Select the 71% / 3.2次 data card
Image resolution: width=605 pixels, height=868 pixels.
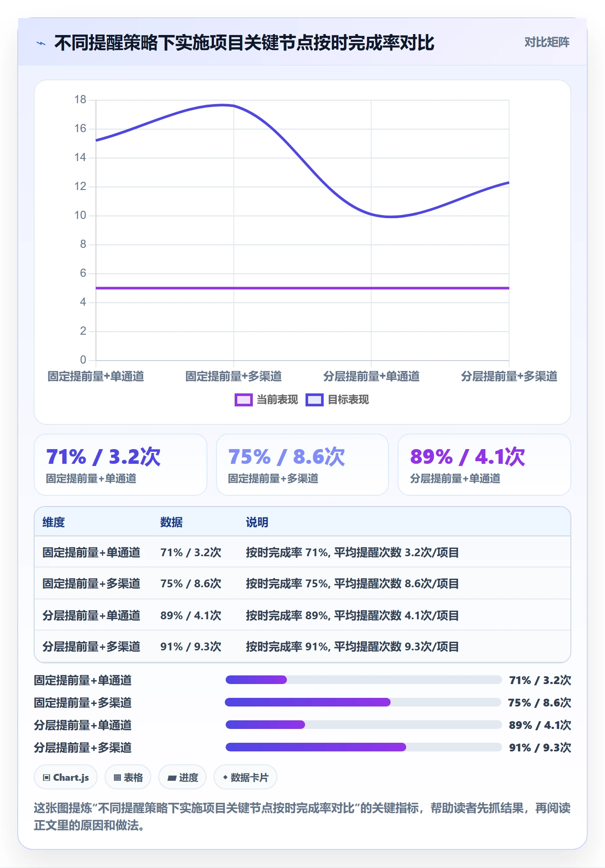[121, 465]
